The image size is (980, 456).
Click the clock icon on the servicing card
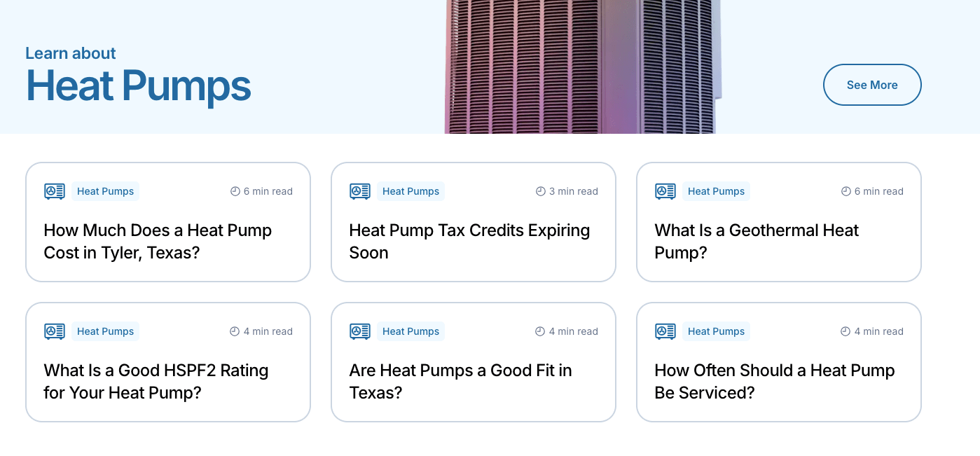pos(845,331)
